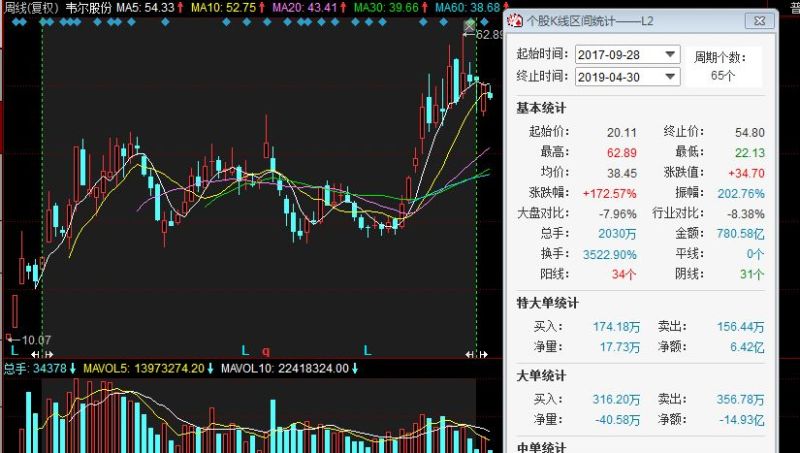Image resolution: width=800 pixels, height=453 pixels.
Task: Click the MA20: 43.41 indicator value
Action: (x=305, y=8)
